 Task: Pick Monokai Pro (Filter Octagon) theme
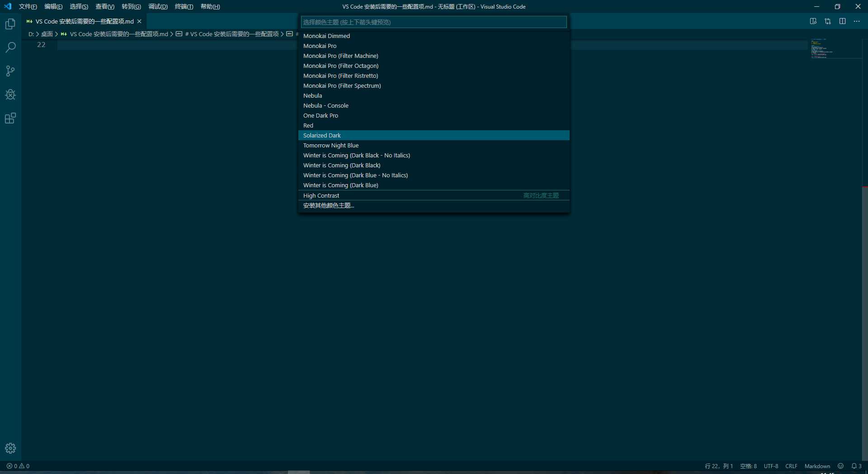click(434, 66)
